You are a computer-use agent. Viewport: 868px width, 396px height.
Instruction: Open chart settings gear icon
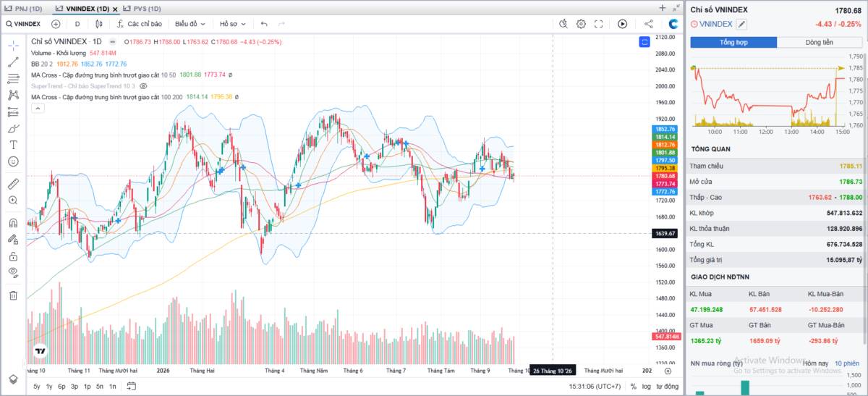[581, 24]
